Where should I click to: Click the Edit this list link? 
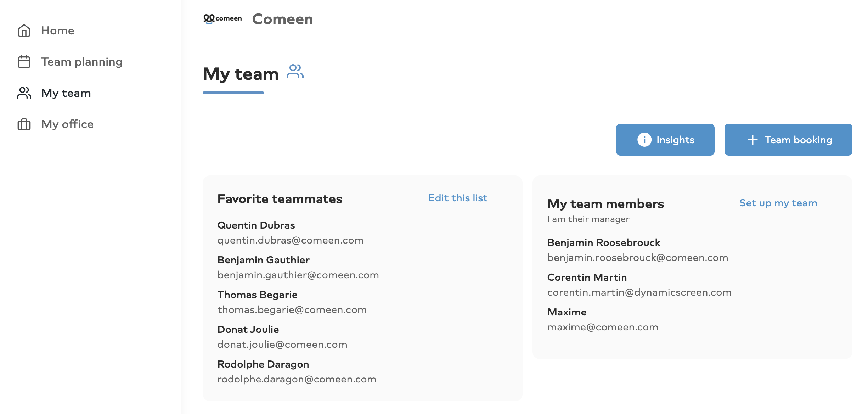point(458,198)
